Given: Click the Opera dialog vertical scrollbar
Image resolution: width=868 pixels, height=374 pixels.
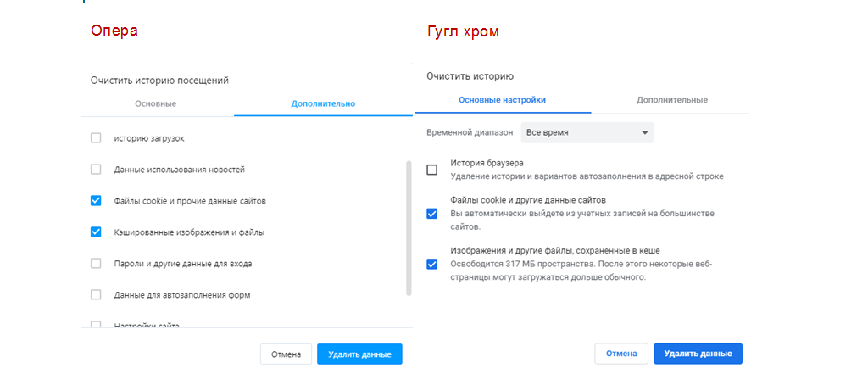Looking at the screenshot, I should 409,228.
